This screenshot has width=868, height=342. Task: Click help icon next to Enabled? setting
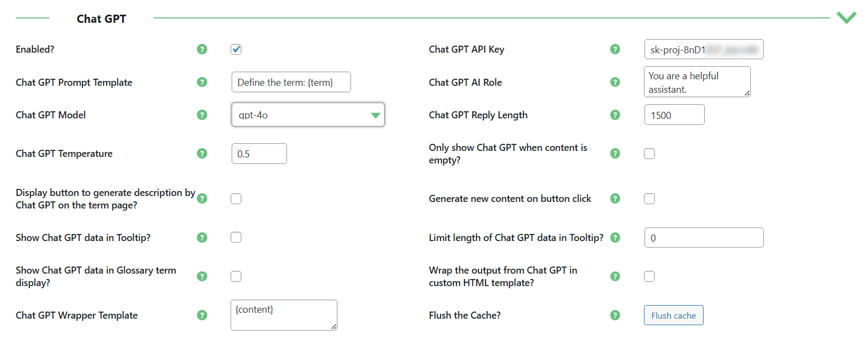[202, 49]
